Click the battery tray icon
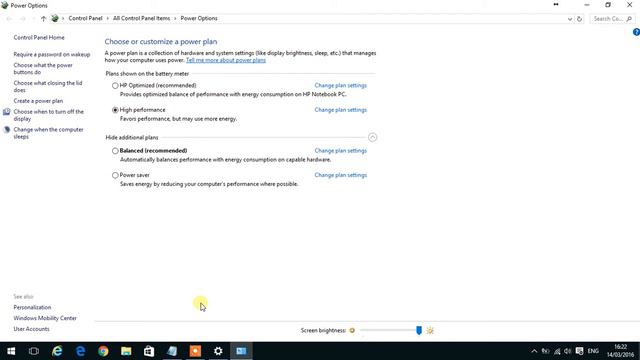 point(545,351)
